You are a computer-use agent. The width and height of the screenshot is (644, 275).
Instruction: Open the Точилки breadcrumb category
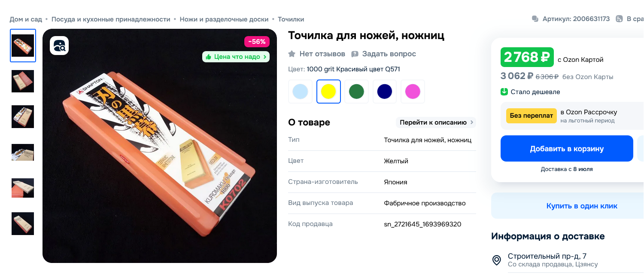point(291,19)
